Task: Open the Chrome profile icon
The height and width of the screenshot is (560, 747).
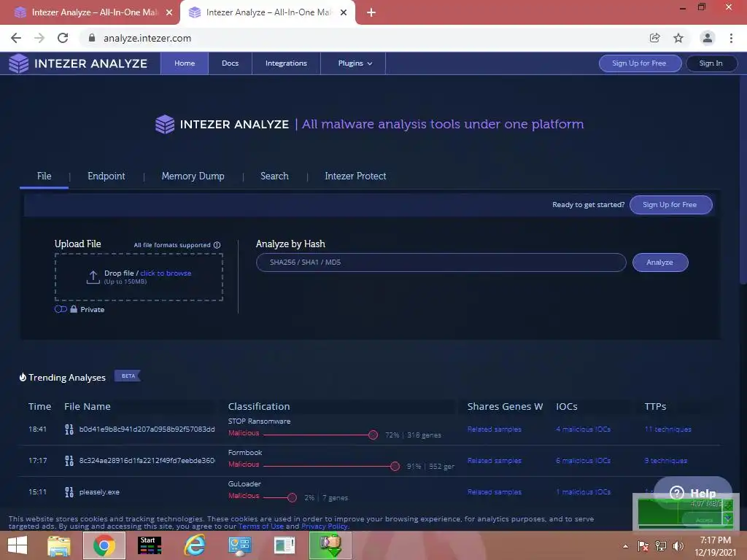Action: pos(708,38)
